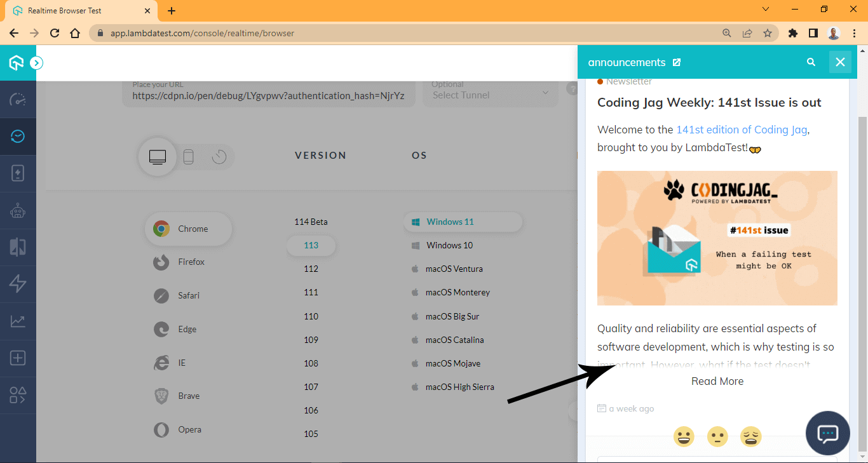The height and width of the screenshot is (463, 868).
Task: Open the Analytics line chart icon
Action: click(x=18, y=321)
